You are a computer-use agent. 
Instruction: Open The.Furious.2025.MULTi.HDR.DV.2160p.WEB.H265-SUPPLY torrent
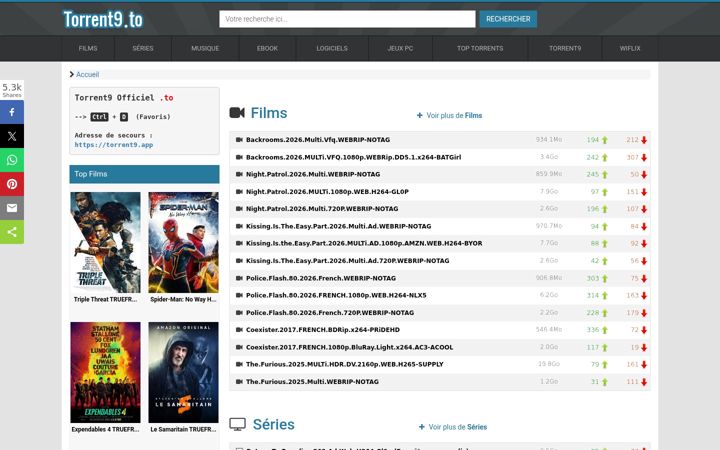tap(344, 364)
